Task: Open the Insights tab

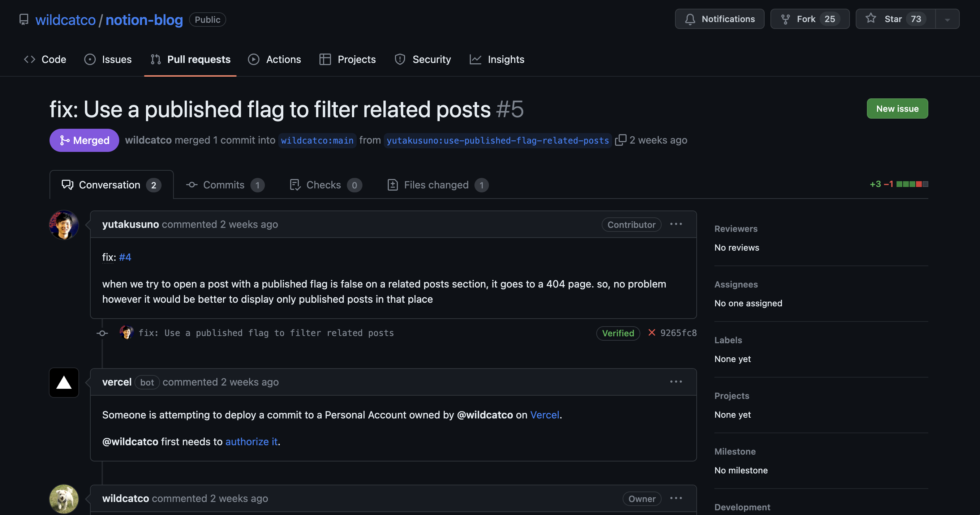Action: pos(497,59)
